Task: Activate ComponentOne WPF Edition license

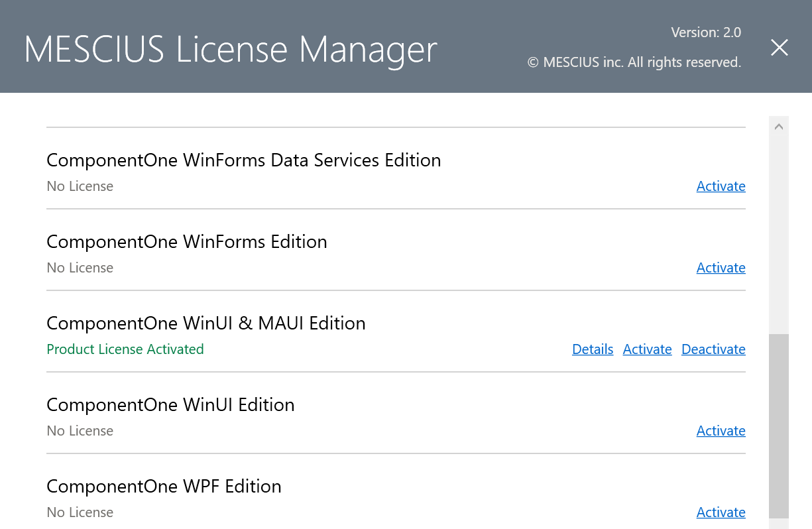Action: [x=721, y=512]
